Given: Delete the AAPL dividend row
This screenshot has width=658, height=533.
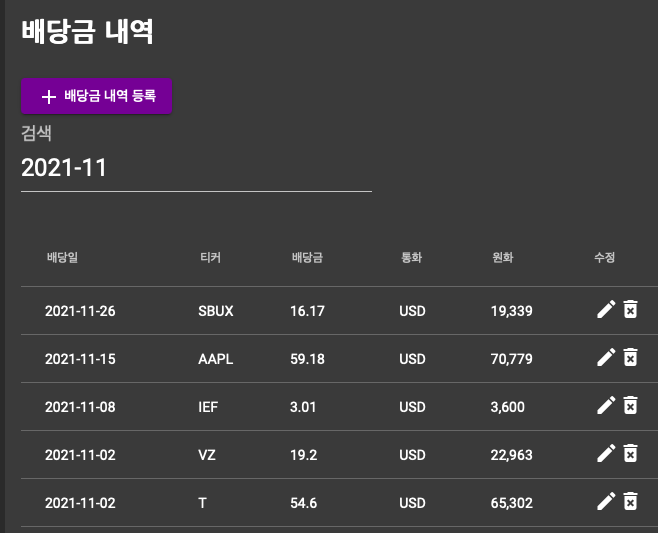Looking at the screenshot, I should [x=630, y=357].
